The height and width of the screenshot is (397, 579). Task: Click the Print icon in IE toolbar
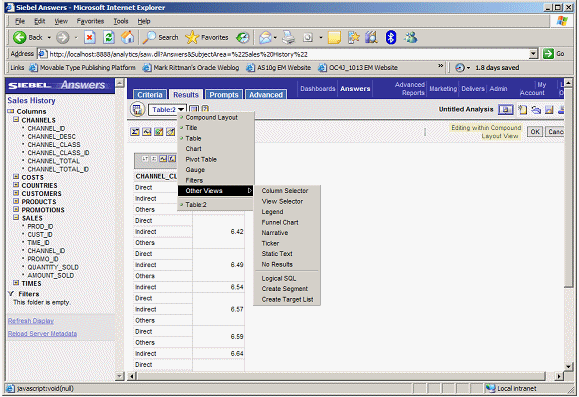point(288,37)
